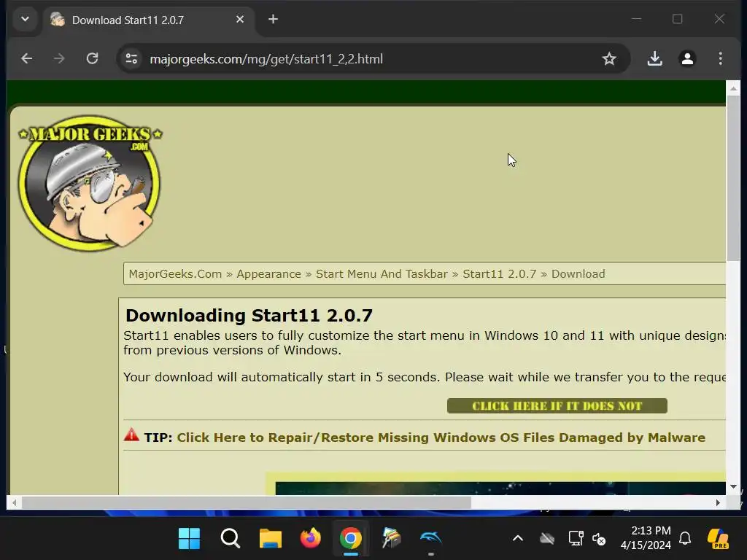Click the Copilot PRE icon in taskbar
747x560 pixels.
point(718,539)
